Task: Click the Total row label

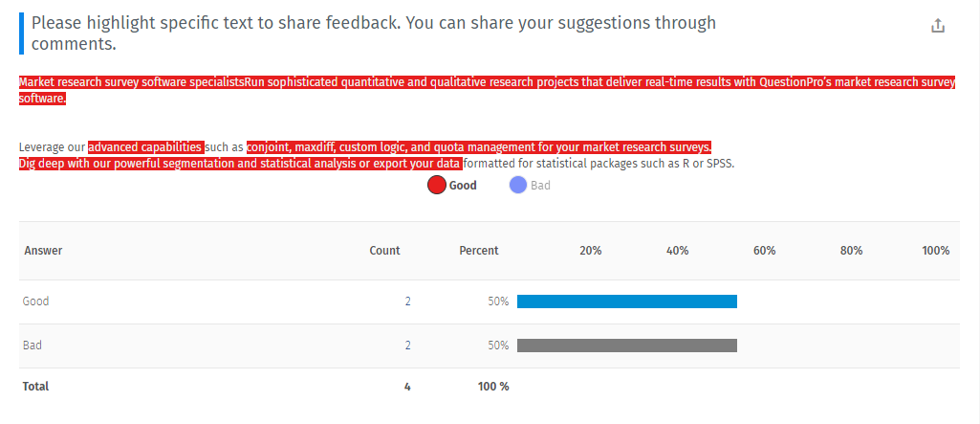Action: (35, 387)
